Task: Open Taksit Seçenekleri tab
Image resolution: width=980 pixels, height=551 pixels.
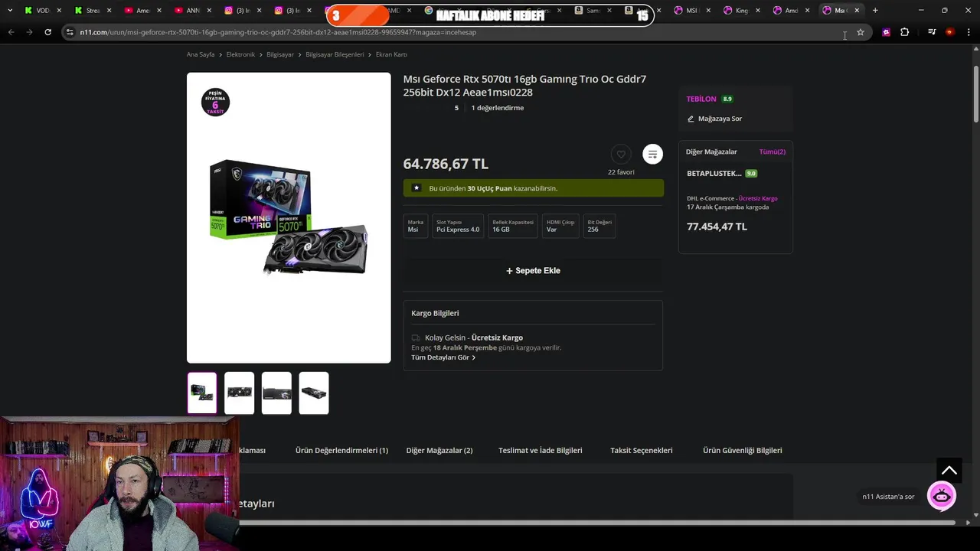Action: click(x=642, y=450)
